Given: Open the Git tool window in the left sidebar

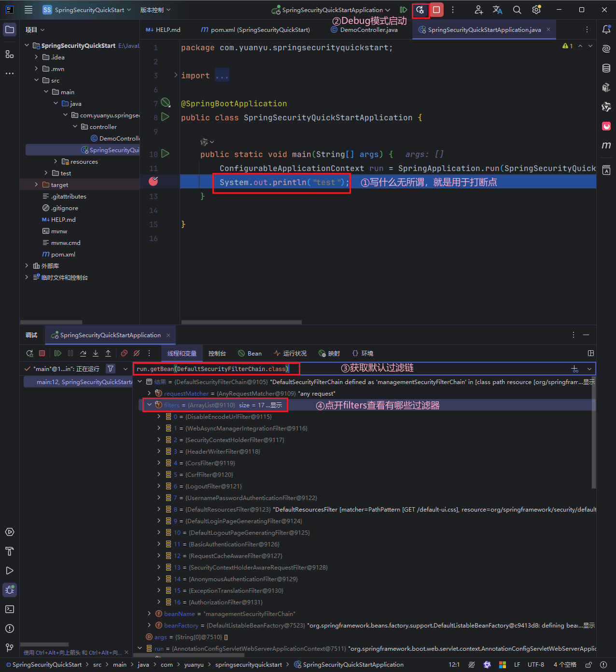Looking at the screenshot, I should click(10, 647).
